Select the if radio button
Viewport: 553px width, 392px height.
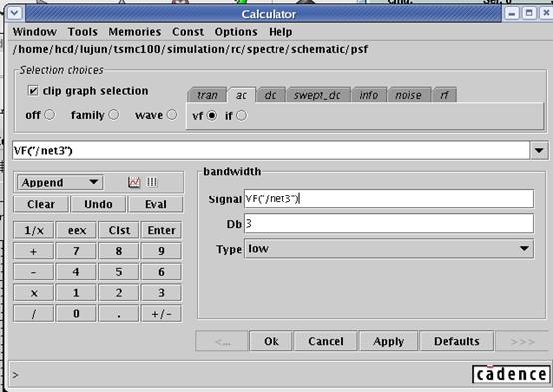click(x=242, y=115)
